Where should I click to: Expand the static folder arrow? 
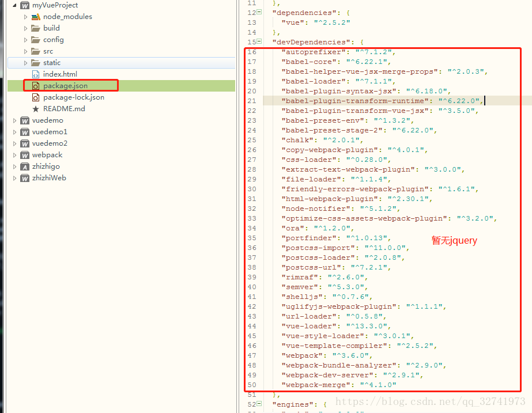[x=25, y=63]
